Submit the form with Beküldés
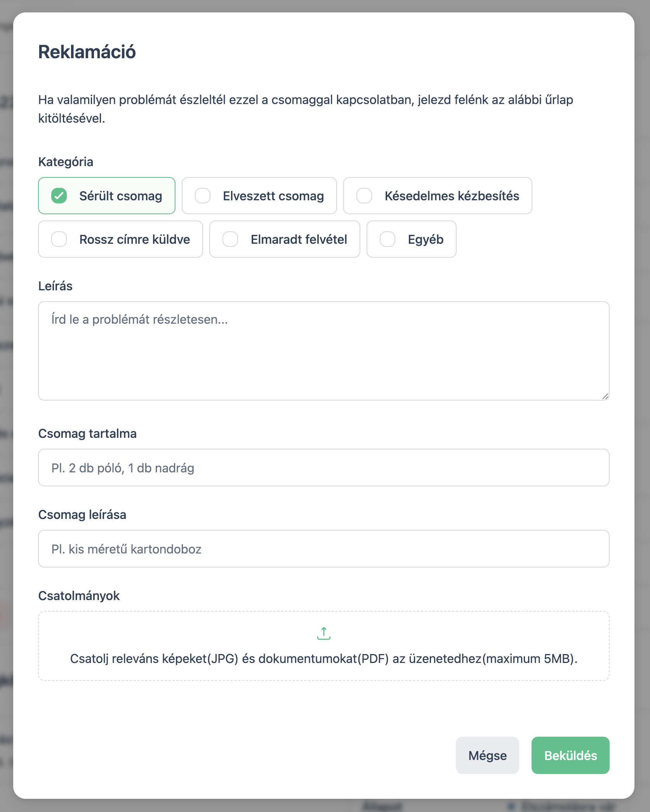Viewport: 650px width, 812px height. tap(570, 755)
